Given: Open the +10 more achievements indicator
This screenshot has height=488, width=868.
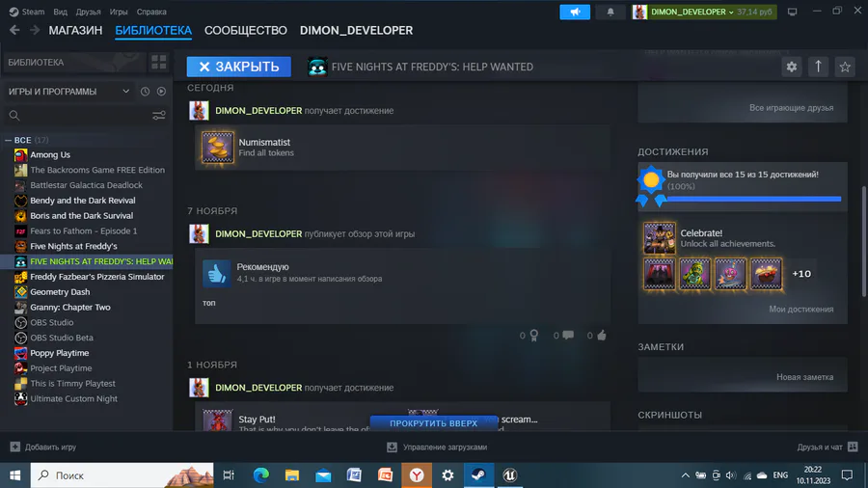Looking at the screenshot, I should click(801, 274).
